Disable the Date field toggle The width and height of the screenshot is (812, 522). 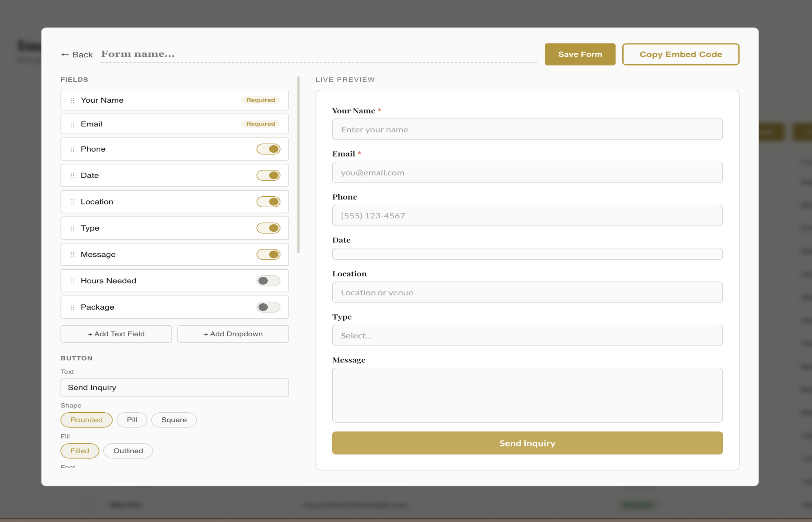pyautogui.click(x=268, y=175)
